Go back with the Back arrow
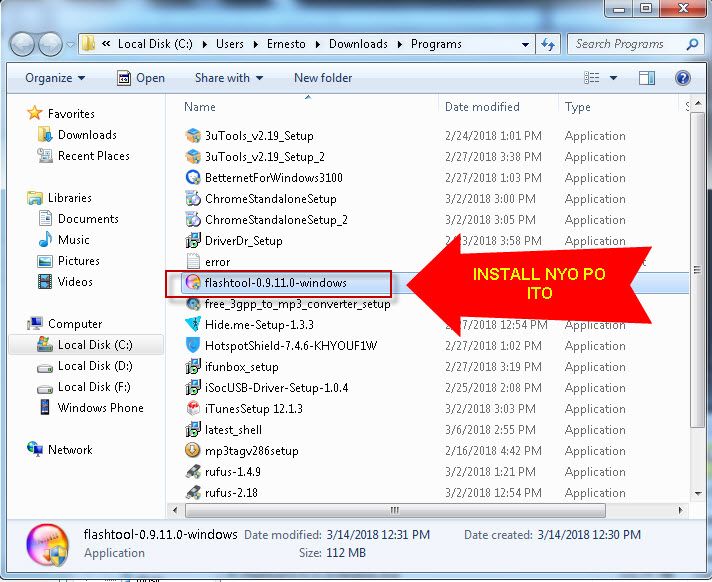The height and width of the screenshot is (582, 712). pyautogui.click(x=22, y=44)
